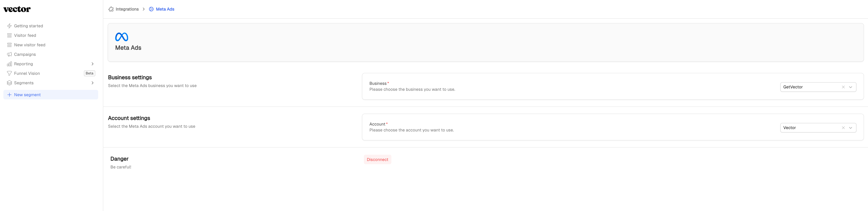Click the Vector logo
The height and width of the screenshot is (211, 868).
coord(17,9)
